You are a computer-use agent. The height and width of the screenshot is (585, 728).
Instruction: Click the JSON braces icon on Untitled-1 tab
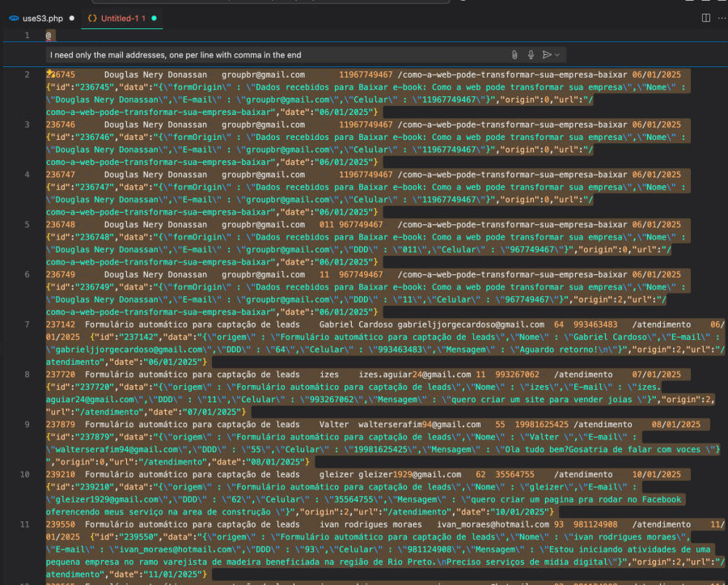click(x=92, y=19)
